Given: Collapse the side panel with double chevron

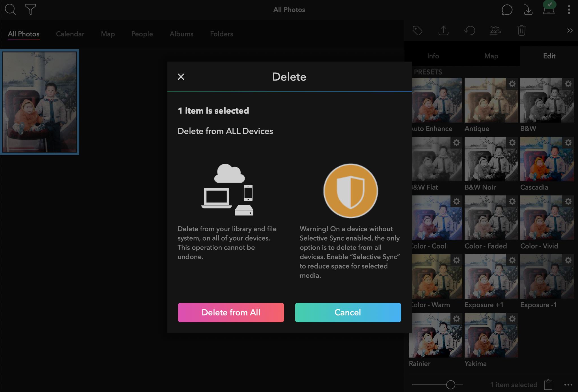Looking at the screenshot, I should 570,31.
